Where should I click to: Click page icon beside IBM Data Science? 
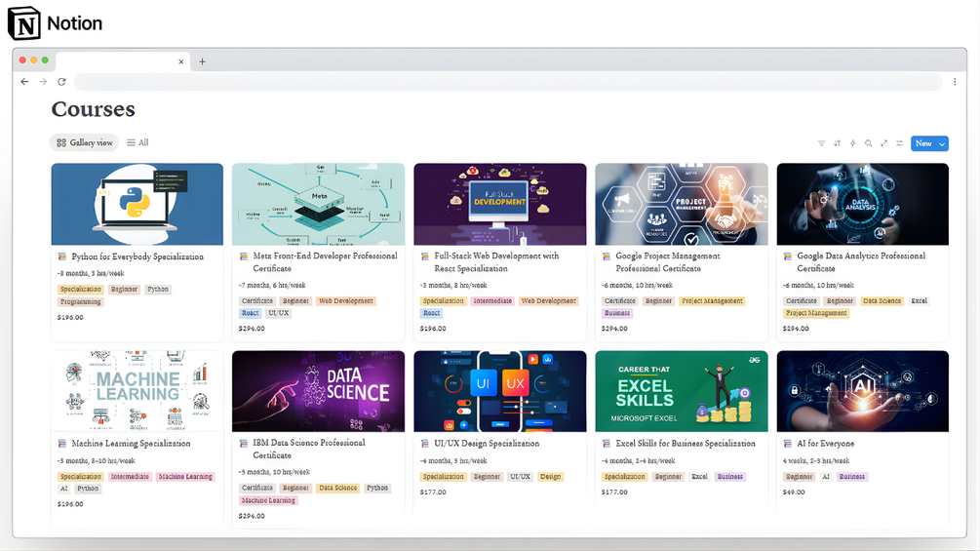pyautogui.click(x=243, y=443)
